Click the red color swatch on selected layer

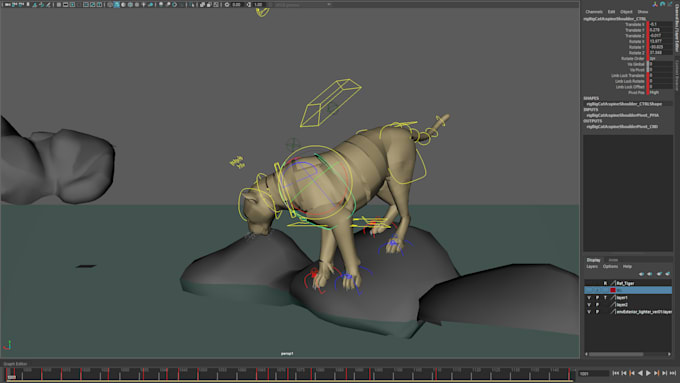pyautogui.click(x=613, y=290)
